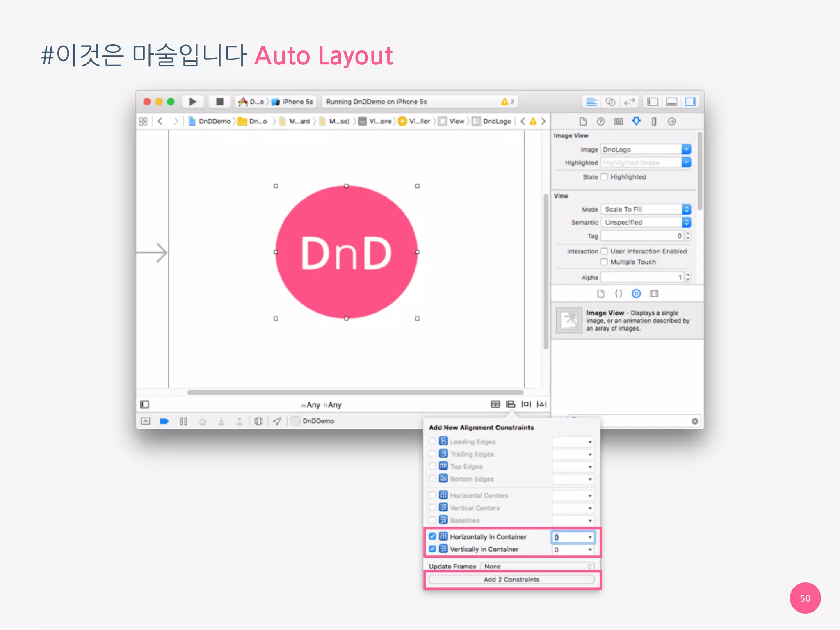Viewport: 840px width, 630px height.
Task: Check the Horizontal Centers checkbox
Action: coord(432,495)
